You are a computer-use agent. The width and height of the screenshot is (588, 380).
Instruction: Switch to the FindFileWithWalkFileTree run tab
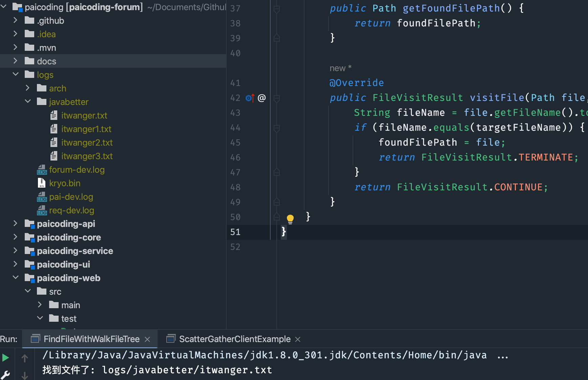[x=91, y=339]
